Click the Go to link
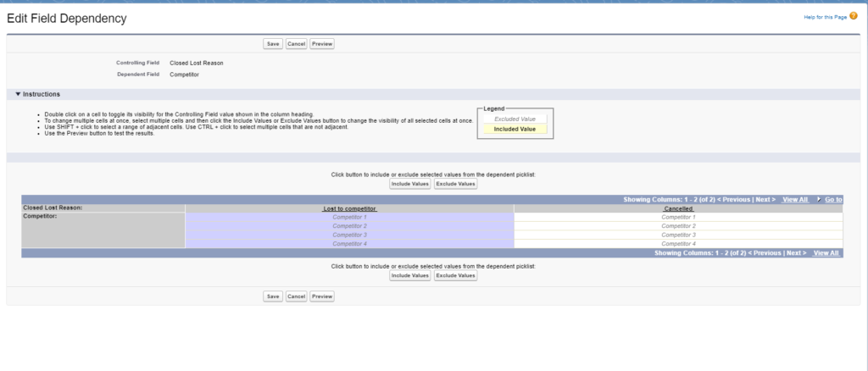Image resolution: width=868 pixels, height=371 pixels. pyautogui.click(x=834, y=200)
